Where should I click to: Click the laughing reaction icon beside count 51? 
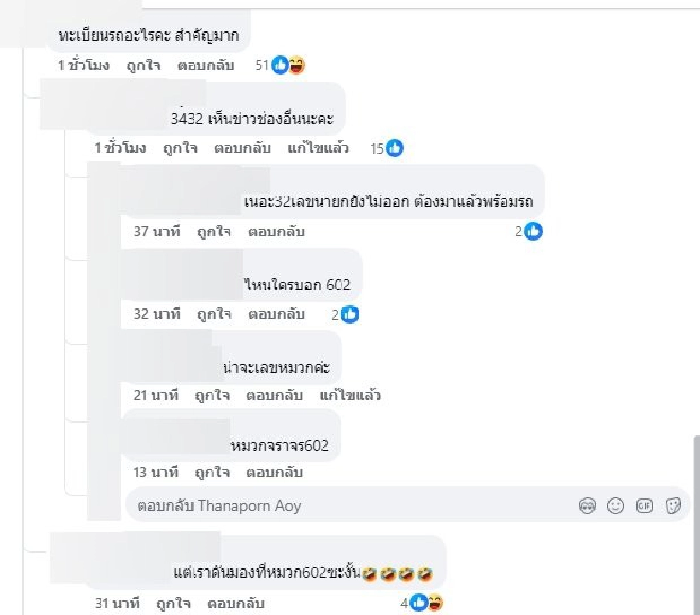[297, 65]
